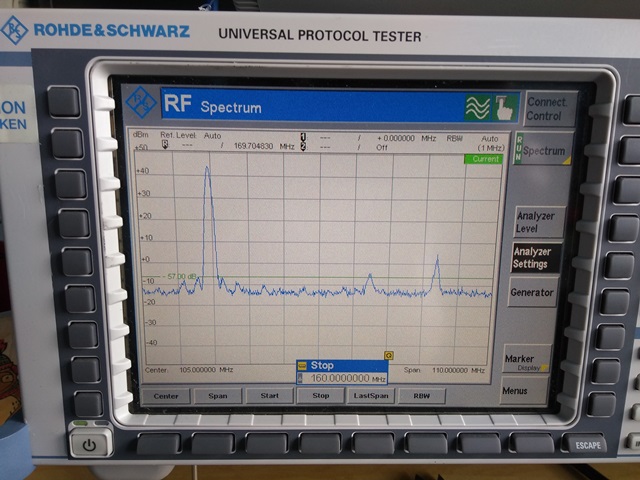Open the Connect. Control panel
This screenshot has width=640, height=480.
546,107
